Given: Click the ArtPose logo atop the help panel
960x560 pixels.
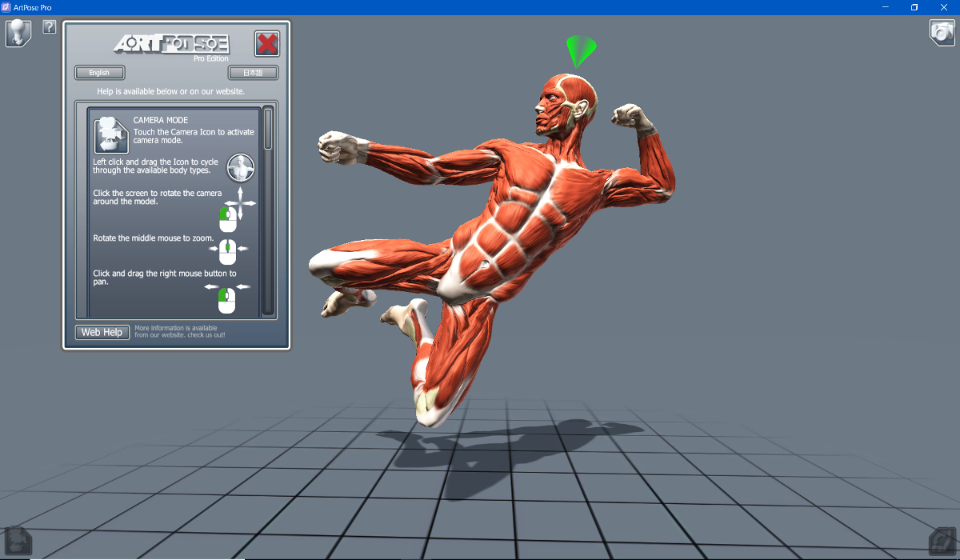Looking at the screenshot, I should tap(170, 44).
